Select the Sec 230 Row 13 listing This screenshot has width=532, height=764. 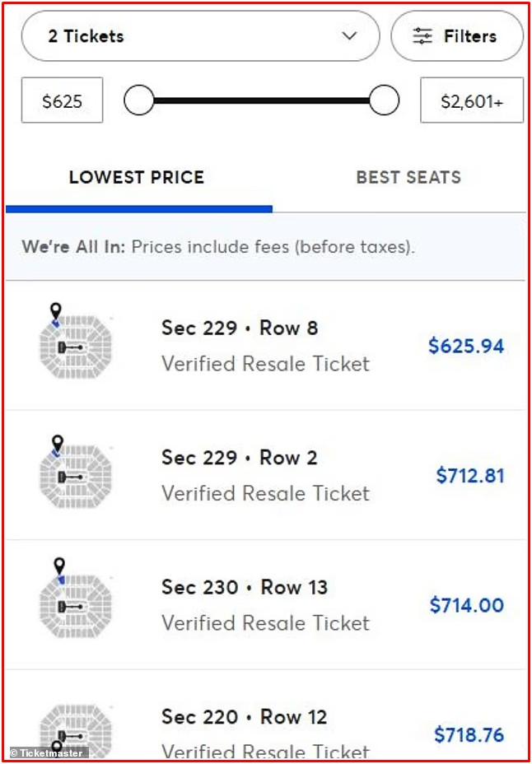266,604
